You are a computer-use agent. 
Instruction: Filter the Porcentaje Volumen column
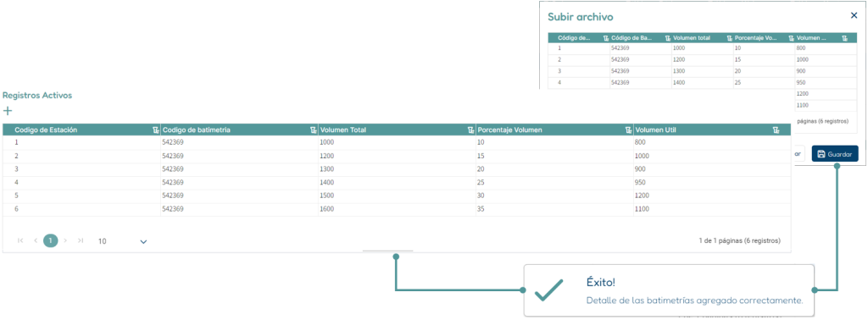coord(628,130)
